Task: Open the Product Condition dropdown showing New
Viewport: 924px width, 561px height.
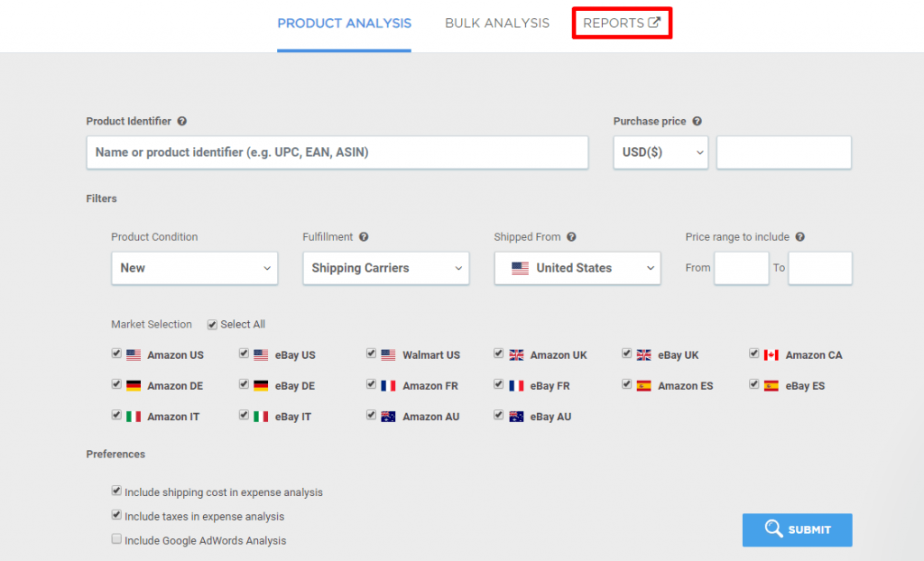Action: coord(195,268)
